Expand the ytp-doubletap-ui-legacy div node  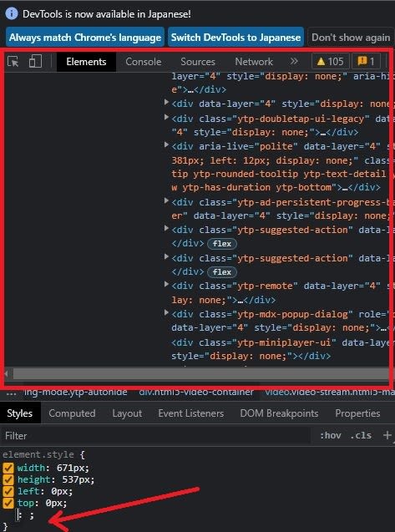166,118
